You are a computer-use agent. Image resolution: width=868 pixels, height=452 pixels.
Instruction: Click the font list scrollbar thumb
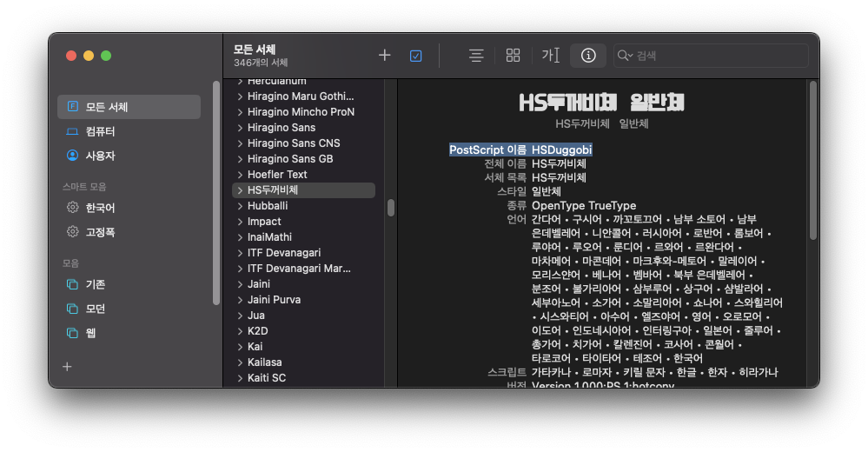[391, 208]
